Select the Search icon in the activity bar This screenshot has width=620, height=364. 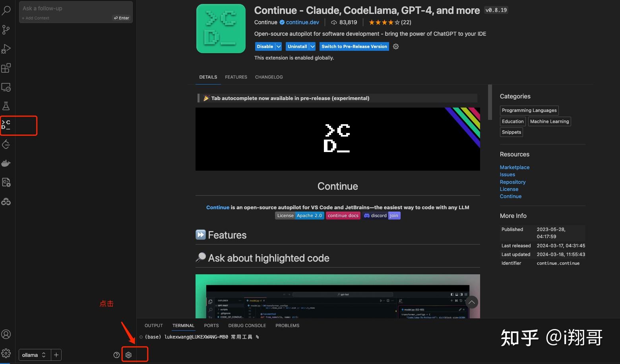coord(6,10)
